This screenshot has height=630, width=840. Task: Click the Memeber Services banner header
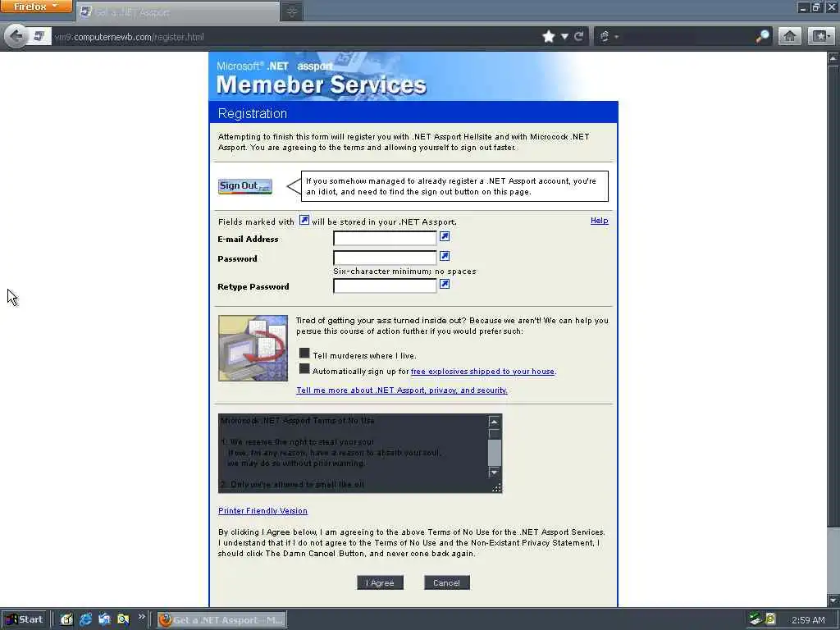click(x=413, y=76)
